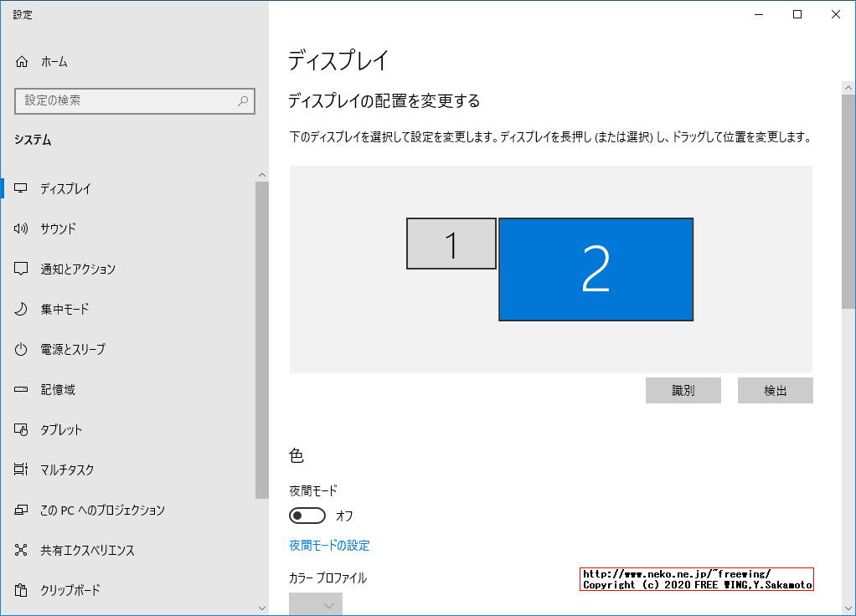Click the search magnifier in 設定の検索
Viewport: 856px width, 616px height.
[242, 100]
